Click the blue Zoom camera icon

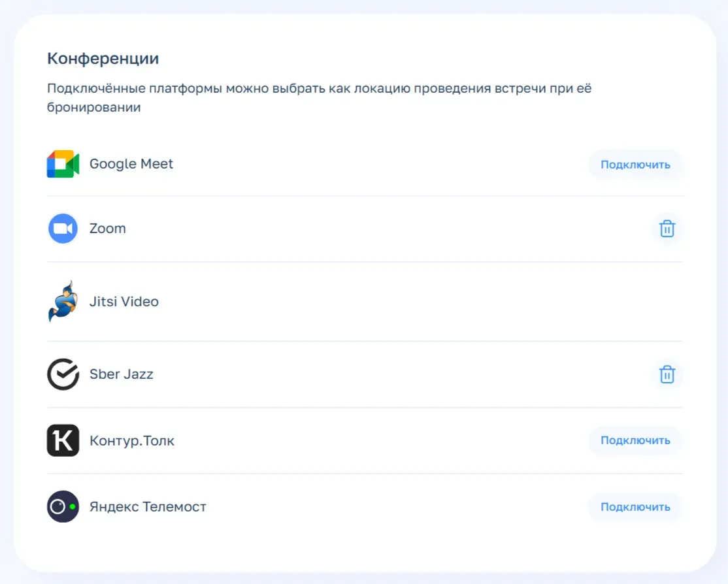coord(63,229)
